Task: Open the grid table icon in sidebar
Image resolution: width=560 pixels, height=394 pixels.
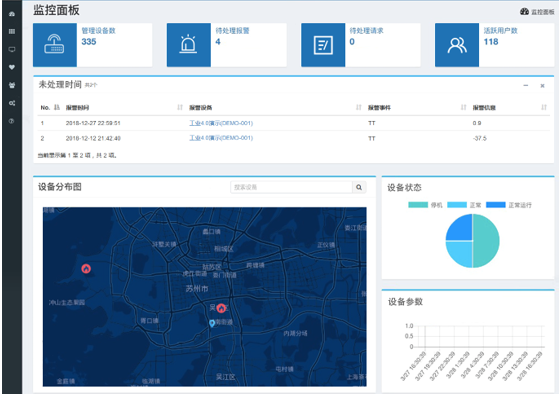Action: point(12,31)
